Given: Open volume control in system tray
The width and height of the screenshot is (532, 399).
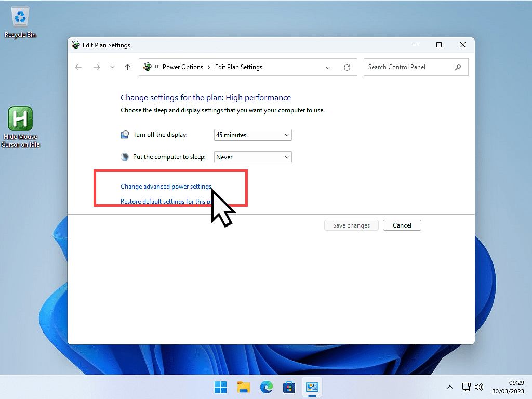Looking at the screenshot, I should pyautogui.click(x=479, y=387).
